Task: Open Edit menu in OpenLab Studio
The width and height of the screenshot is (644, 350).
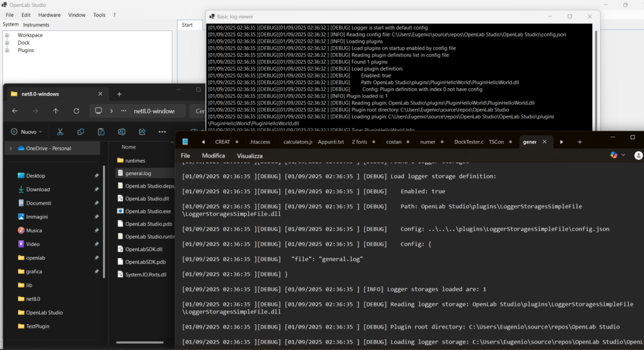Action: (x=26, y=15)
